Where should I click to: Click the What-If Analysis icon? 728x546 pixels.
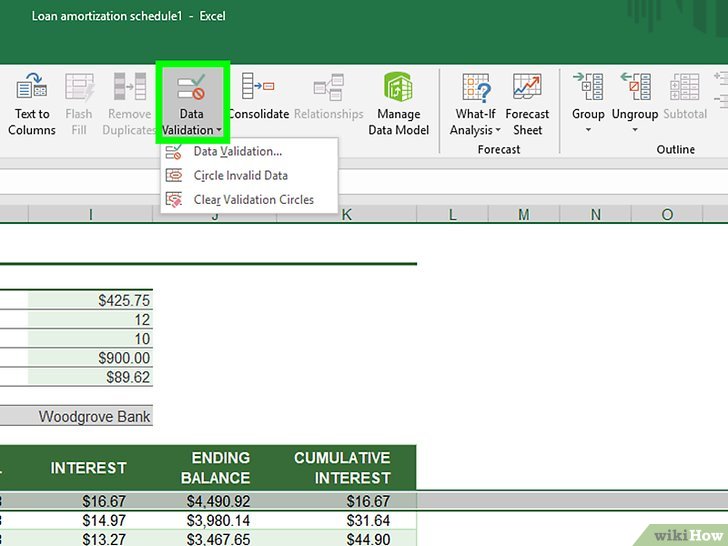(476, 87)
